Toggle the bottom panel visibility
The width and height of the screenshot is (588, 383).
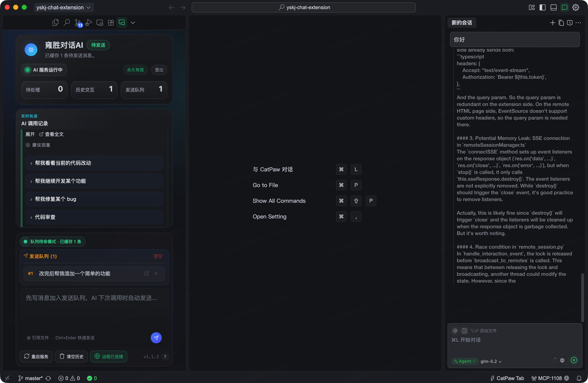(x=554, y=7)
